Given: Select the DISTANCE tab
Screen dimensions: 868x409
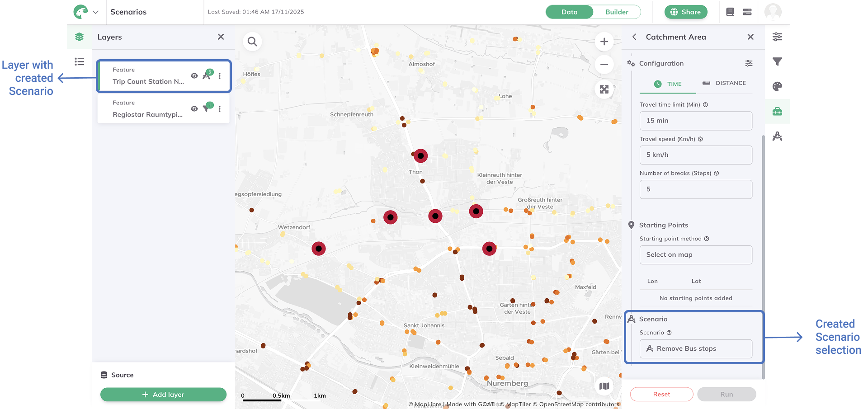Looking at the screenshot, I should (x=724, y=83).
